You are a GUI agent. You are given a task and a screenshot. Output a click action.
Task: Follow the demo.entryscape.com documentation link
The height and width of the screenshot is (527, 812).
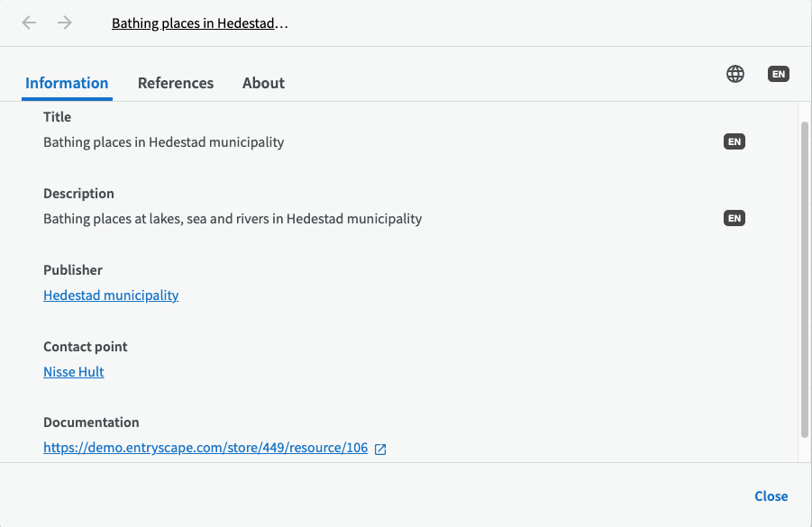click(x=205, y=448)
